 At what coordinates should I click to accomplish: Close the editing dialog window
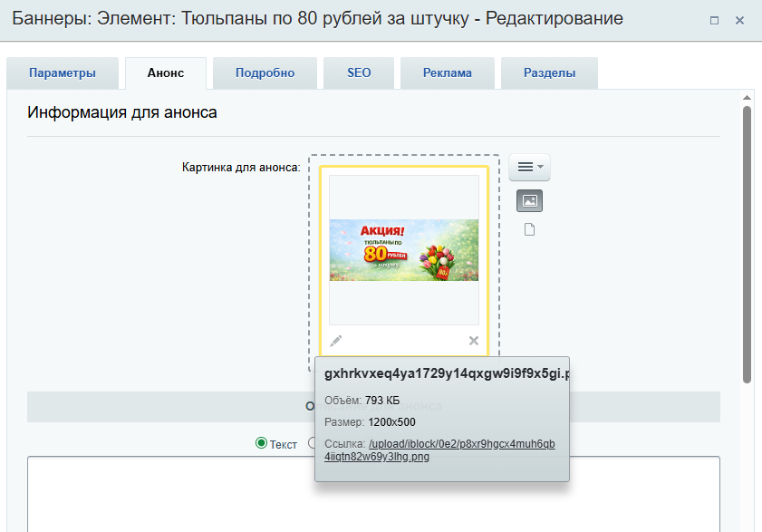pos(739,20)
